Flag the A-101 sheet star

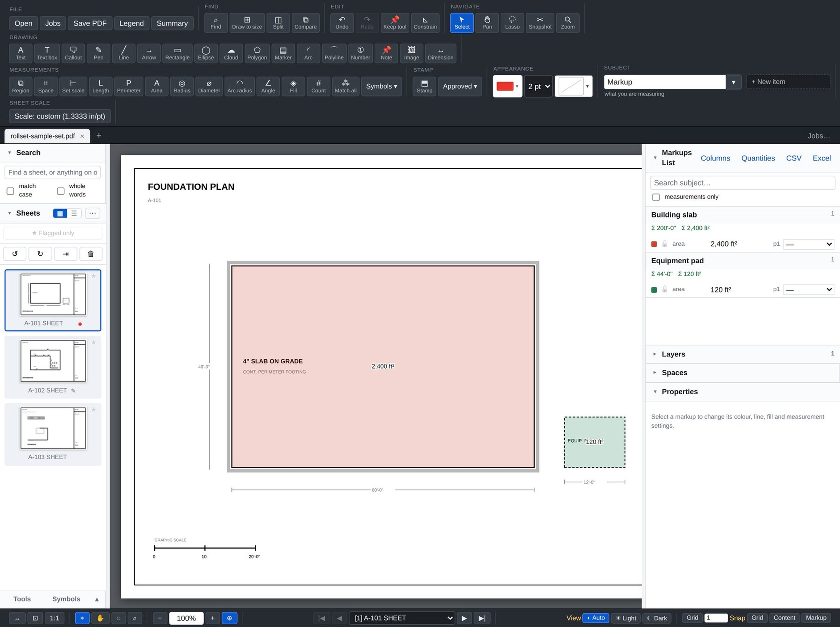(x=94, y=276)
